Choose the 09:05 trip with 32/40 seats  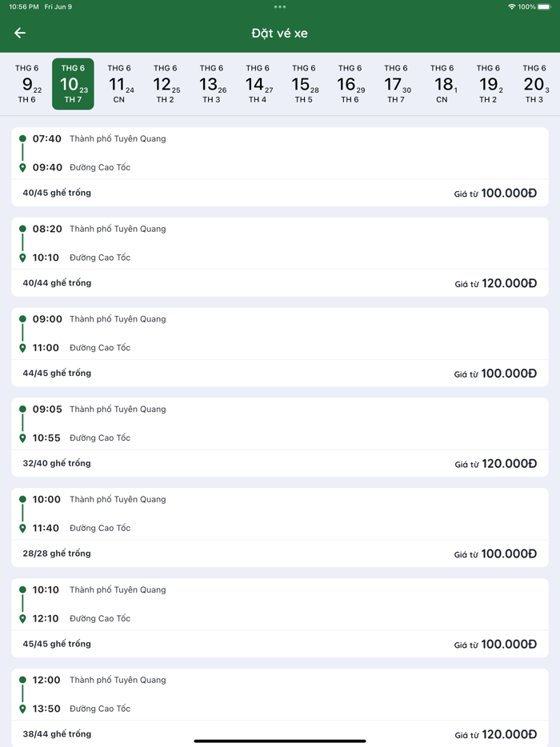(x=280, y=437)
